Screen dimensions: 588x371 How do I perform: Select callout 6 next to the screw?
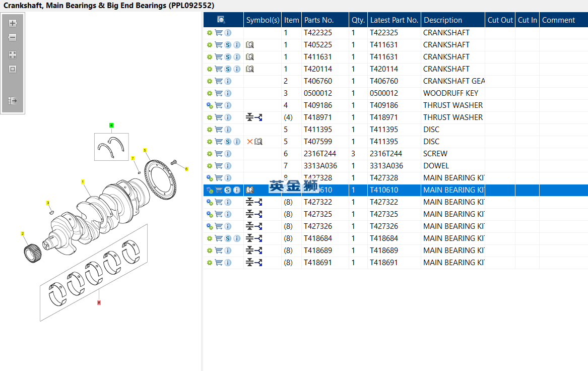click(186, 169)
